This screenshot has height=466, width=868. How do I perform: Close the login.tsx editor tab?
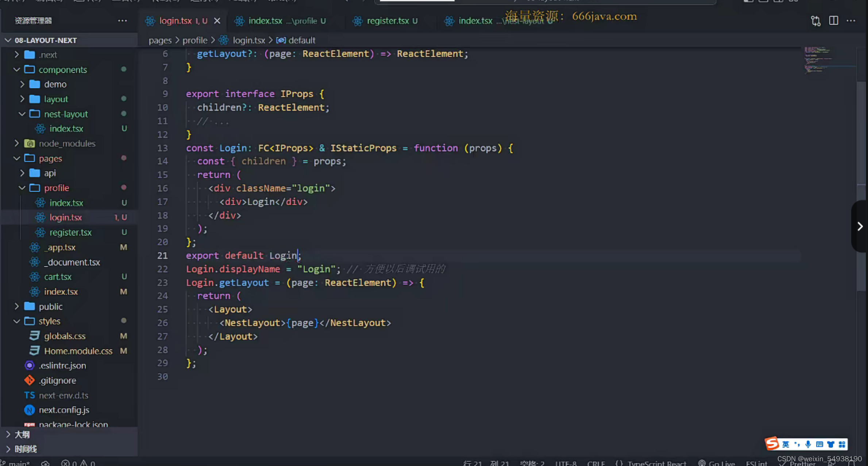[217, 21]
